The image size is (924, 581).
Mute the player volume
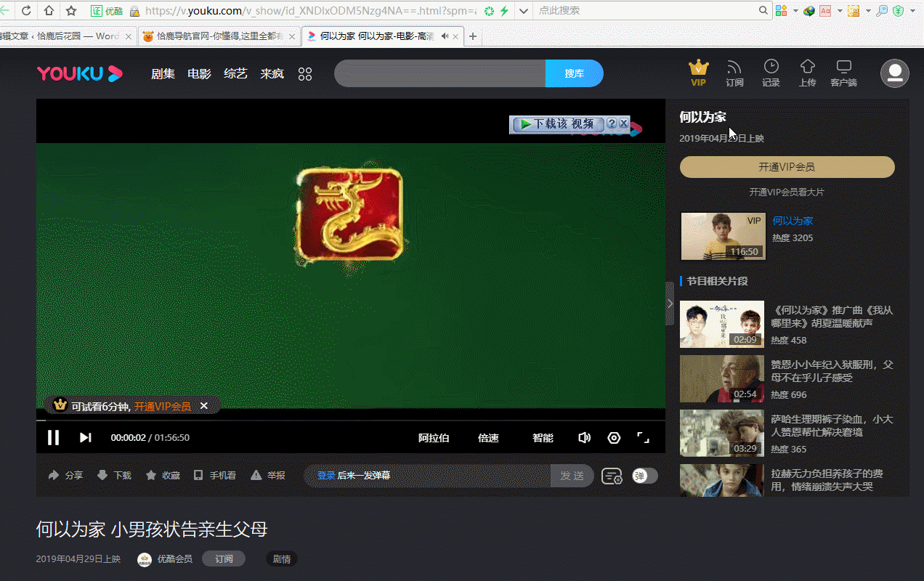tap(584, 438)
